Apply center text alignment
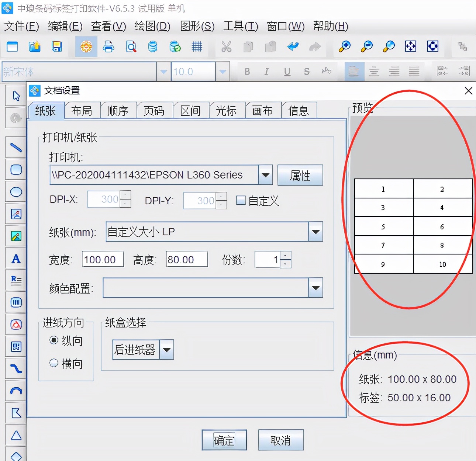The height and width of the screenshot is (461, 476). click(374, 72)
